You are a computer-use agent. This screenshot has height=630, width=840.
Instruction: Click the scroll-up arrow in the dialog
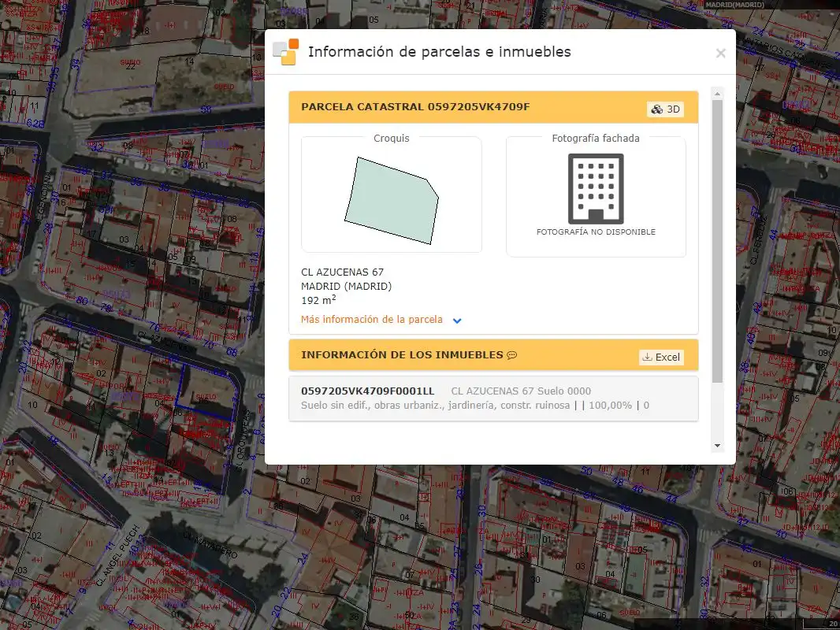(717, 94)
